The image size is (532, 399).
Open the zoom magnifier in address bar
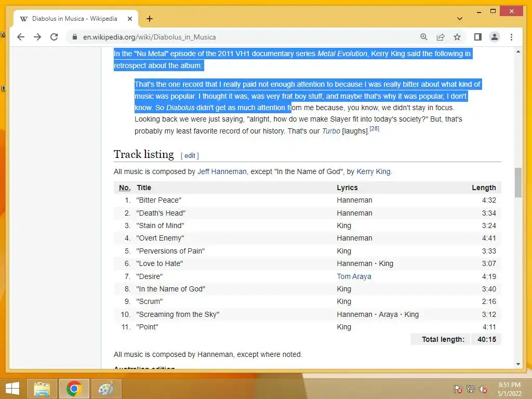point(424,37)
